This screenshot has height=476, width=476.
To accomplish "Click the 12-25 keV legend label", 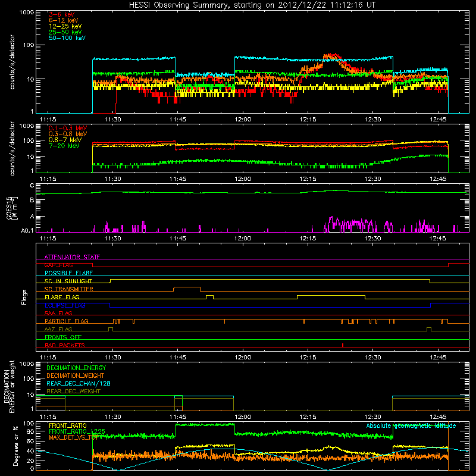I will 65,26.
